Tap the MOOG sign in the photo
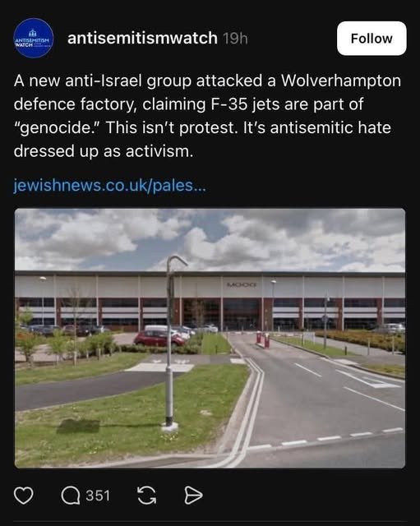Screen dimensions: 420x526 click(x=242, y=285)
